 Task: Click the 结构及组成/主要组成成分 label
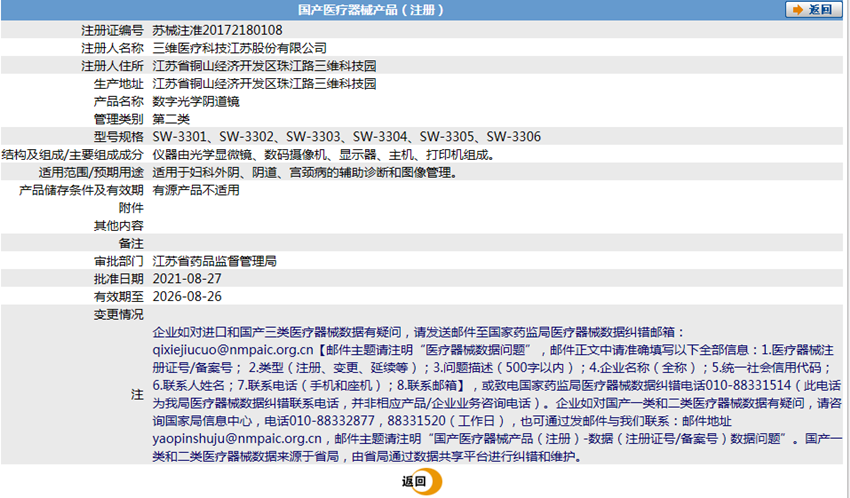pos(72,155)
